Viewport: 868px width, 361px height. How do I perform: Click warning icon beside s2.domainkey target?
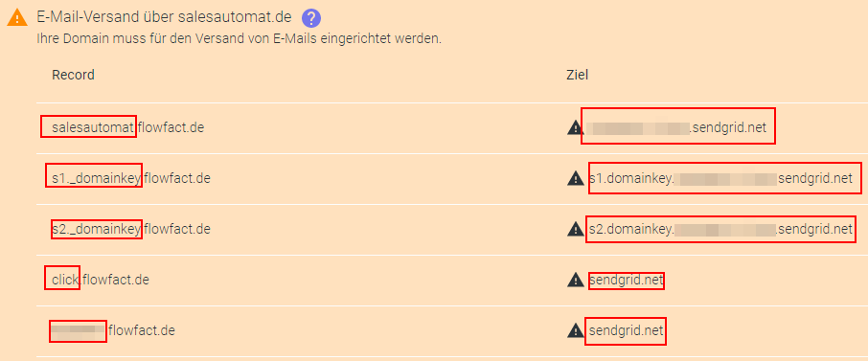coord(576,229)
